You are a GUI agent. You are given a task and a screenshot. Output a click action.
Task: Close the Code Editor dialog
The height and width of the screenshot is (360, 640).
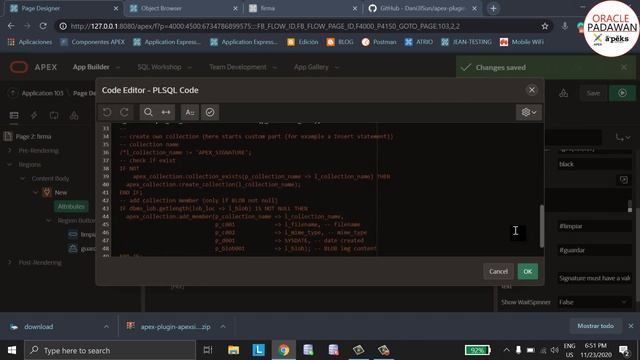coord(531,90)
